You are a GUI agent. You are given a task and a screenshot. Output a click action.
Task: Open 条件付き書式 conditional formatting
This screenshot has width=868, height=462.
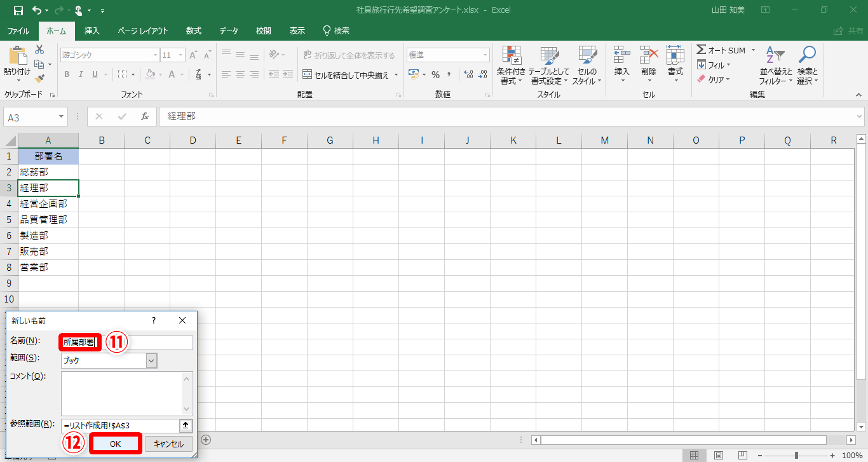tap(511, 65)
